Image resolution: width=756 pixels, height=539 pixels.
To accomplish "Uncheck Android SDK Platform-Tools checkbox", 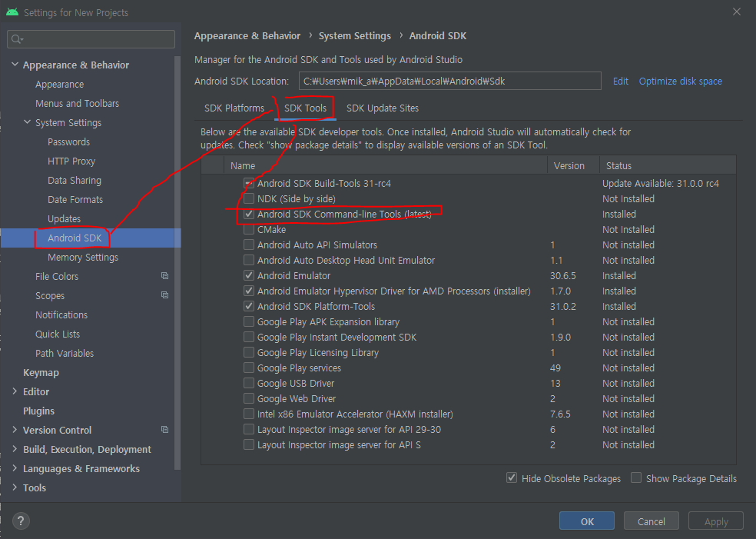I will pyautogui.click(x=249, y=307).
